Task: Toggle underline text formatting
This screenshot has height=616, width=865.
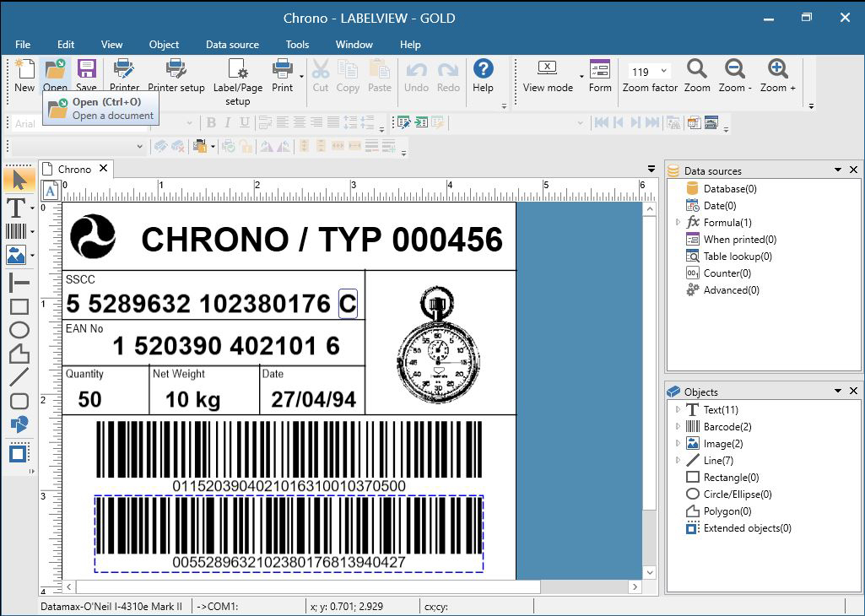Action: click(x=246, y=122)
